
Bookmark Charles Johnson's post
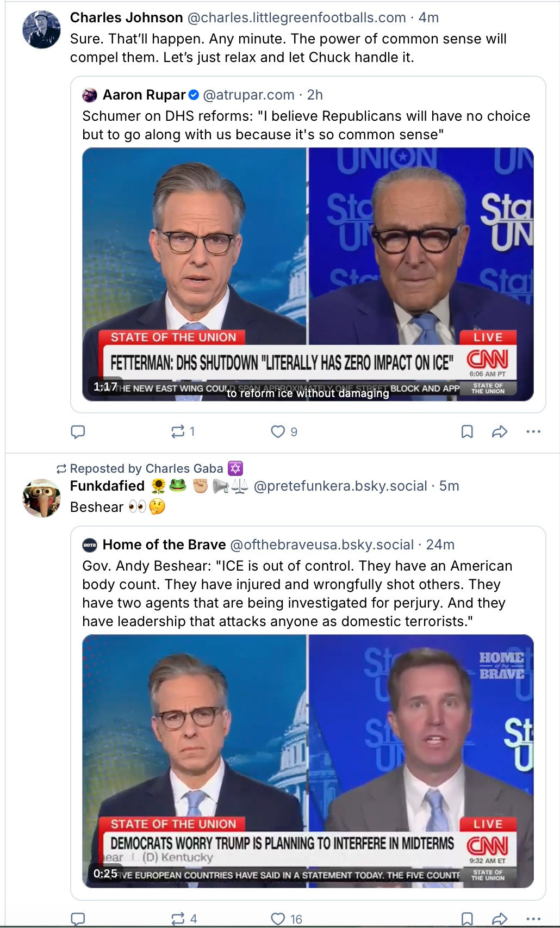click(x=467, y=432)
